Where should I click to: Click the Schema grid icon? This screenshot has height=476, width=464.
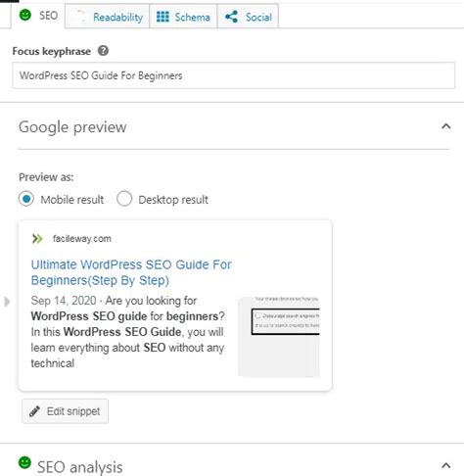(x=162, y=17)
